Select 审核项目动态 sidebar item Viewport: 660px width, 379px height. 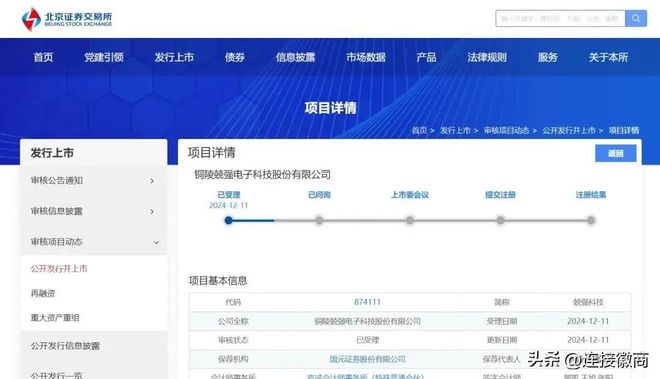coord(56,242)
